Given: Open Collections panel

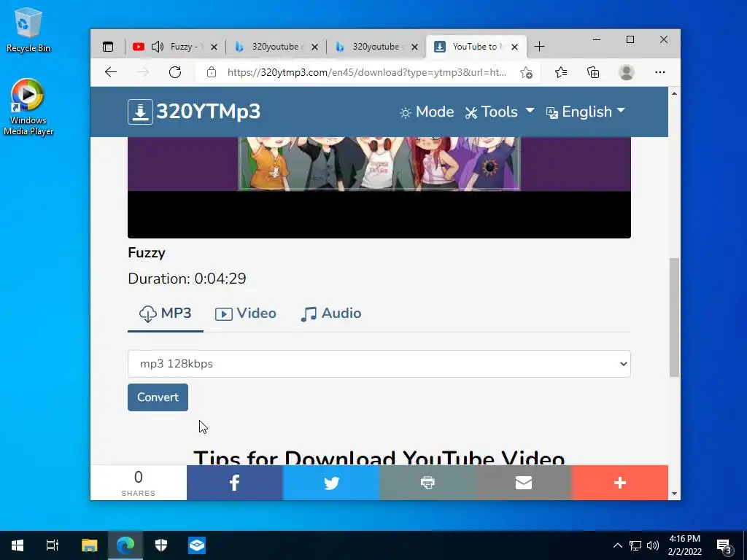Looking at the screenshot, I should 593,72.
